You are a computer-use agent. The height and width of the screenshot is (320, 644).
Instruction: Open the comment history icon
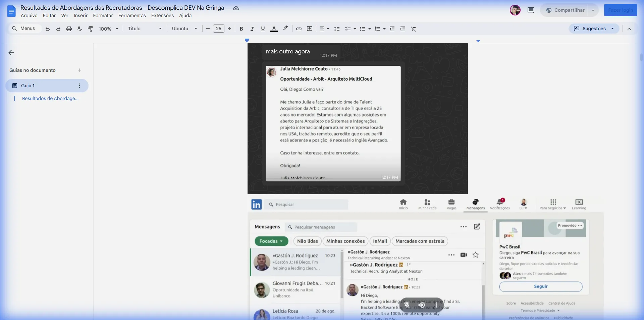pos(531,10)
